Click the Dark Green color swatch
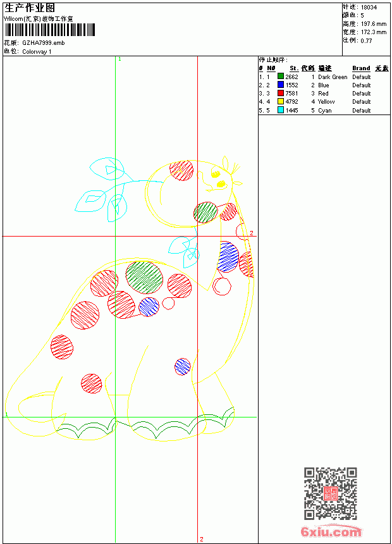This screenshot has height=544, width=392. click(x=281, y=77)
